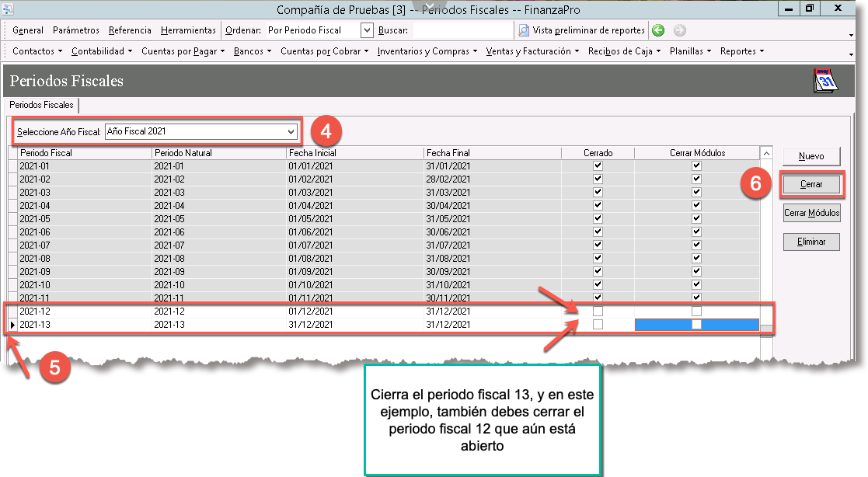
Task: Toggle Cerrar Módulos checkbox for 2021-13
Action: pos(696,324)
